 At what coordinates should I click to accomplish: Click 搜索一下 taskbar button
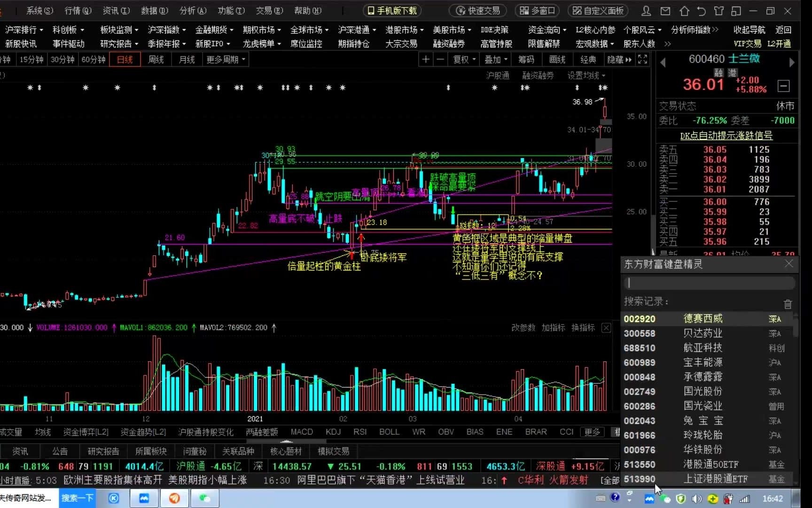coord(78,498)
